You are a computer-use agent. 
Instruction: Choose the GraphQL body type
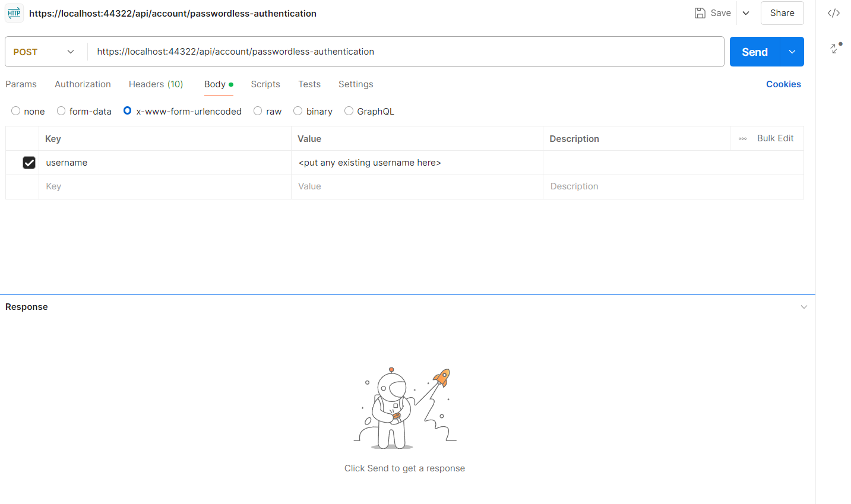coord(349,111)
